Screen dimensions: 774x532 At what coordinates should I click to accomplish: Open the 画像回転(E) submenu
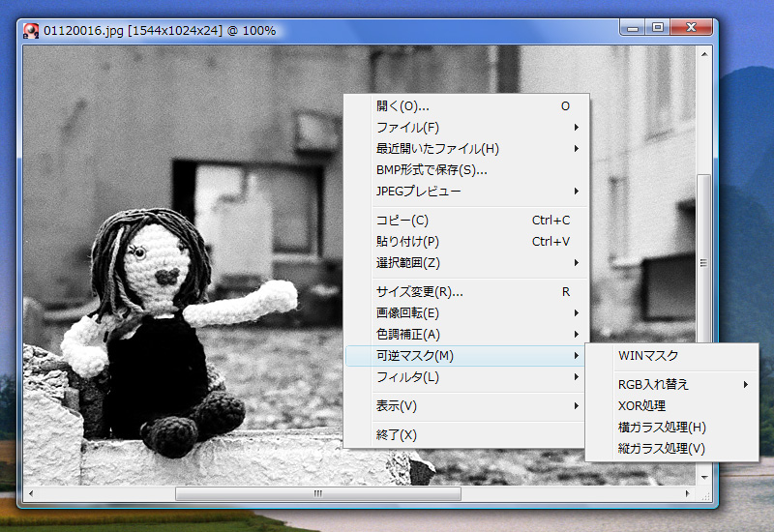pyautogui.click(x=466, y=312)
